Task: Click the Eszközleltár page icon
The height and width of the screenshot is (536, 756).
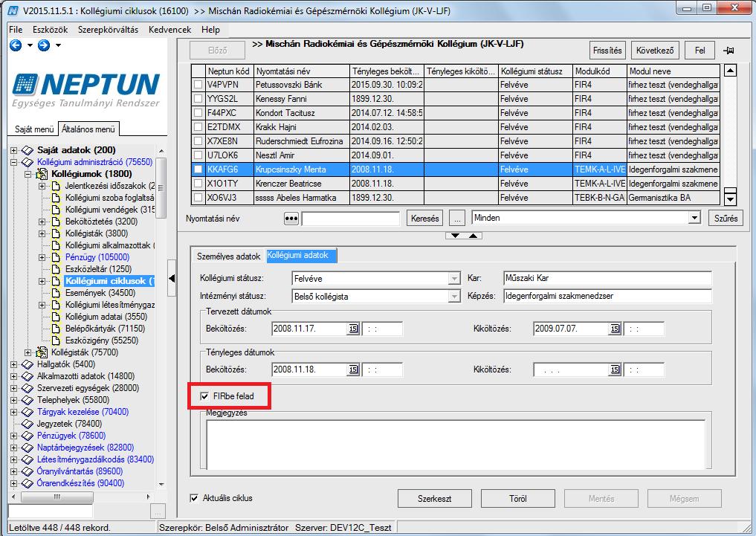Action: pos(56,269)
